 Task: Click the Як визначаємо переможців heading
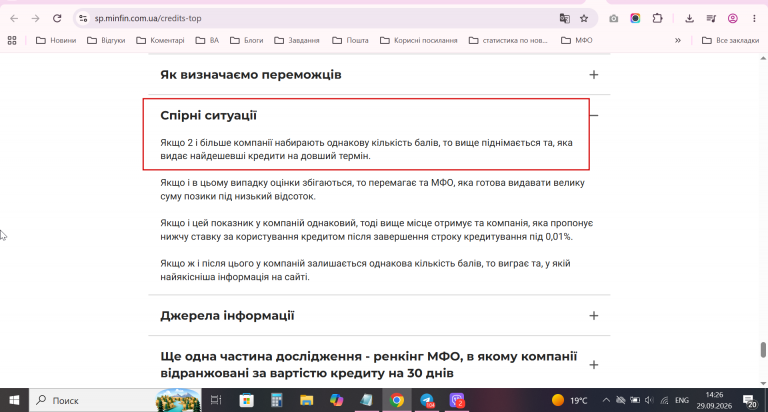[x=251, y=74]
